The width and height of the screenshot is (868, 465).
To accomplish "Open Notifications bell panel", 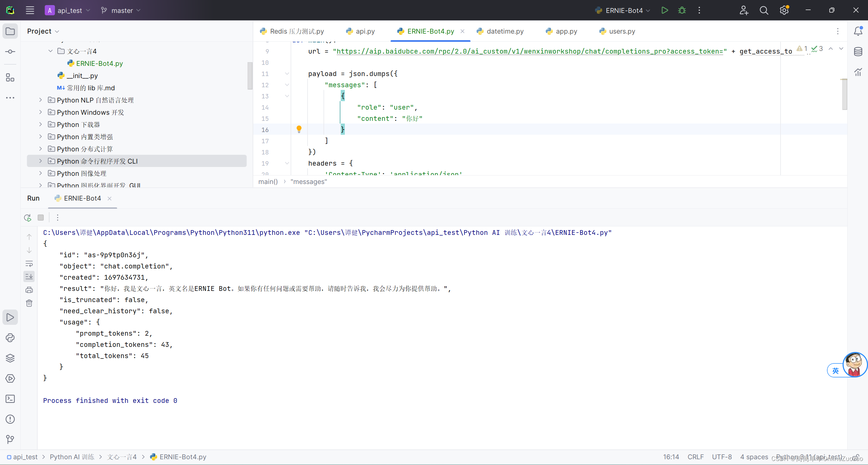I will tap(858, 31).
